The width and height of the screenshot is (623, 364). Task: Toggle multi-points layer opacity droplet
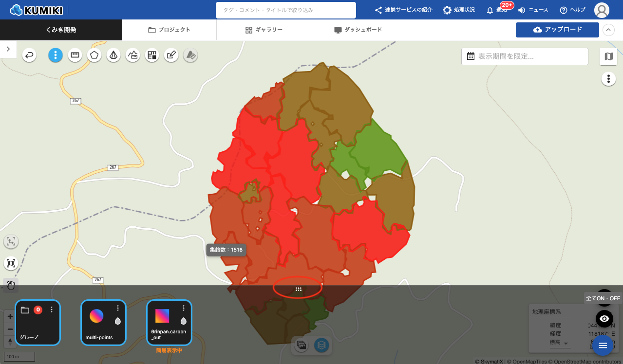(x=117, y=321)
